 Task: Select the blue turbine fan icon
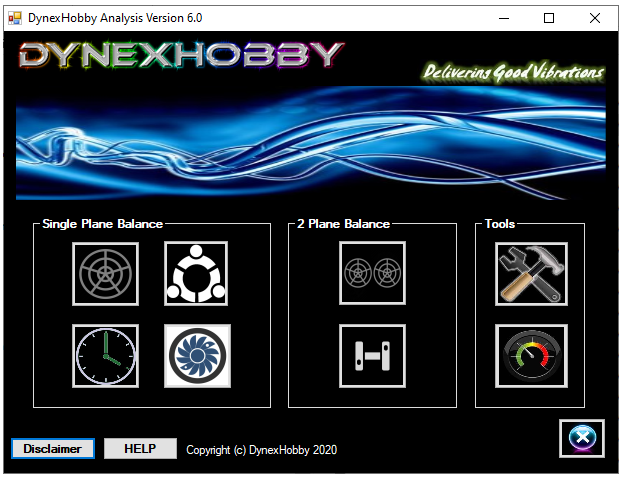[198, 356]
